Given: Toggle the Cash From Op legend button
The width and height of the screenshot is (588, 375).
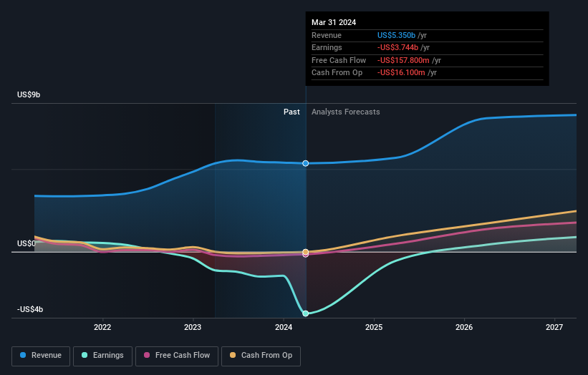Looking at the screenshot, I should tap(261, 356).
